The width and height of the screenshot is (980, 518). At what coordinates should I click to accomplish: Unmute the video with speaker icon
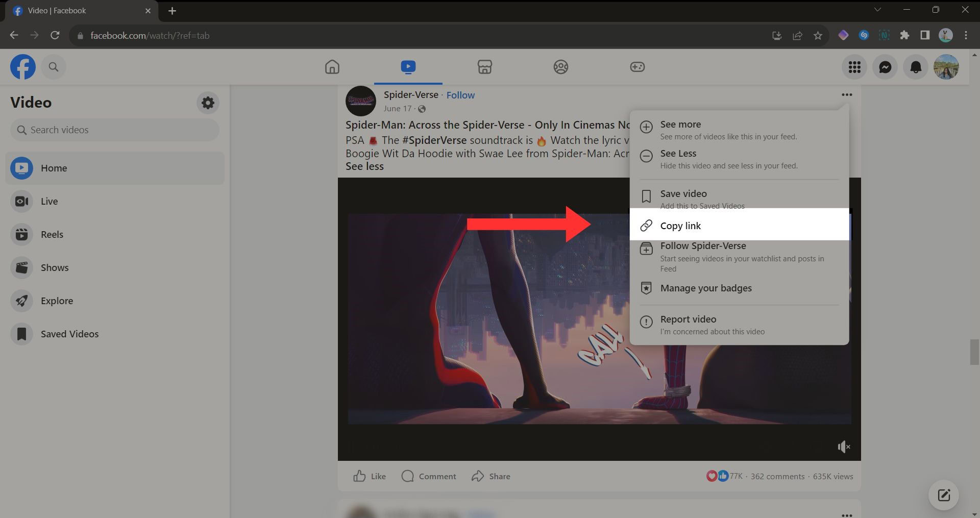tap(843, 447)
